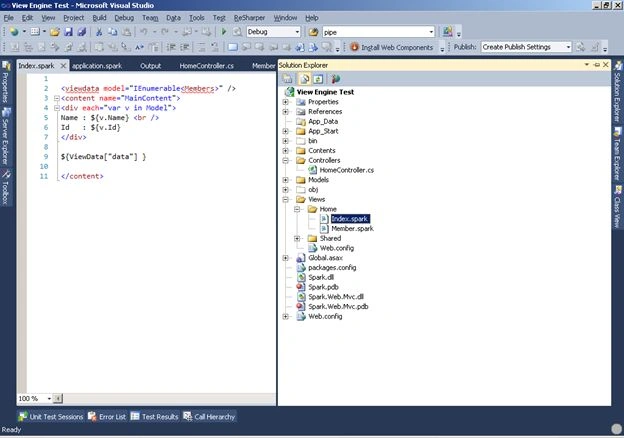The image size is (624, 438).
Task: Expand the Global.asax node
Action: (285, 258)
